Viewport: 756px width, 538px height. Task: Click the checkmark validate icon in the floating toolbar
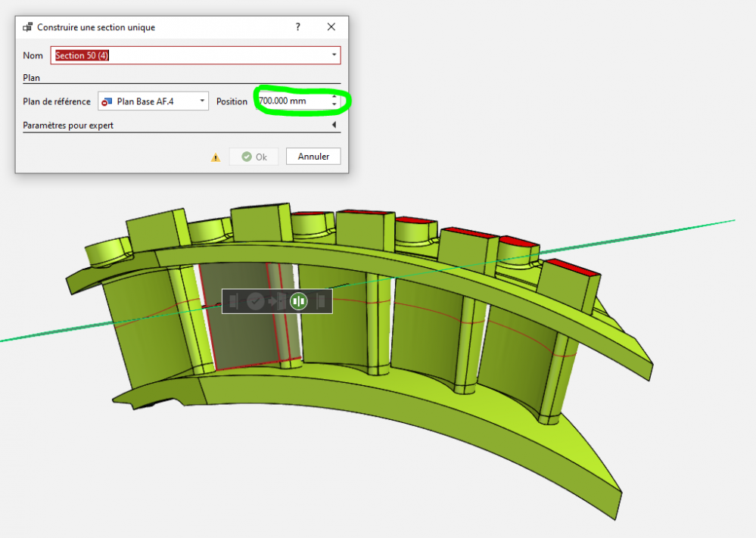coord(256,301)
